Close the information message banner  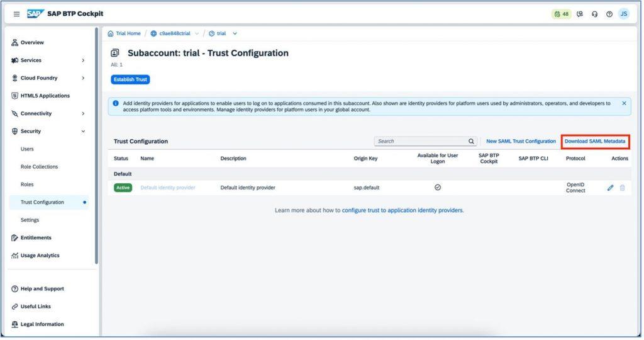point(626,104)
